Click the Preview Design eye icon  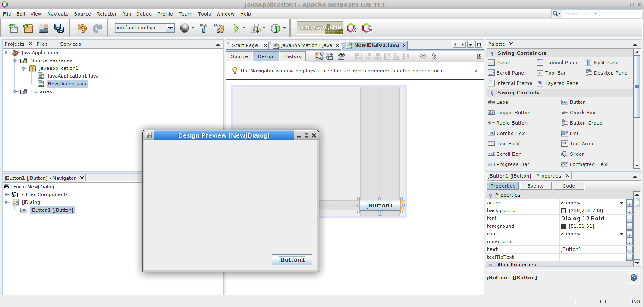[x=341, y=56]
